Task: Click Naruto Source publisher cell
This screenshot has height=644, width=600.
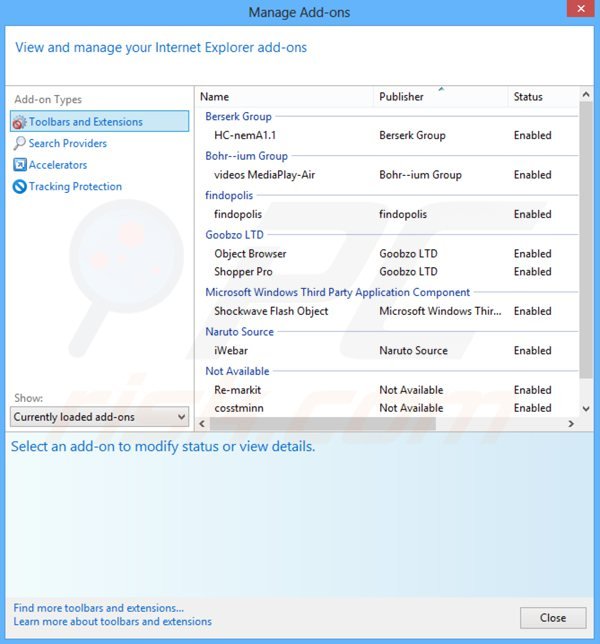Action: tap(413, 351)
